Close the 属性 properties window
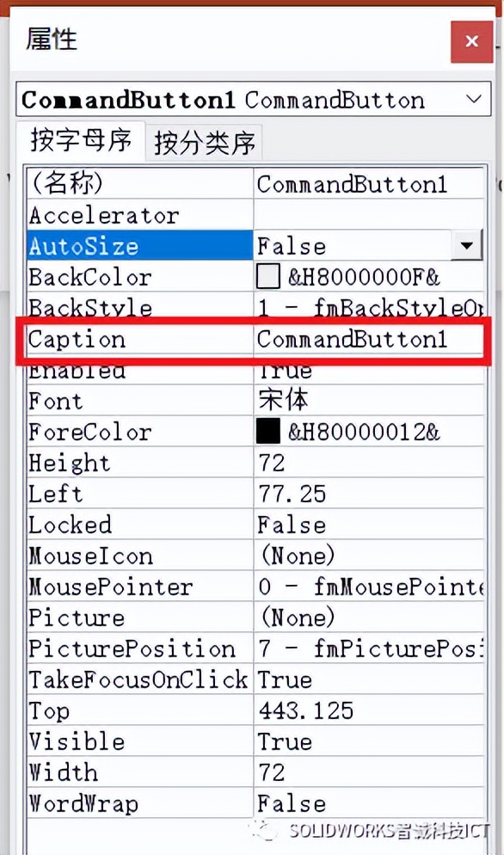The image size is (504, 855). (472, 41)
